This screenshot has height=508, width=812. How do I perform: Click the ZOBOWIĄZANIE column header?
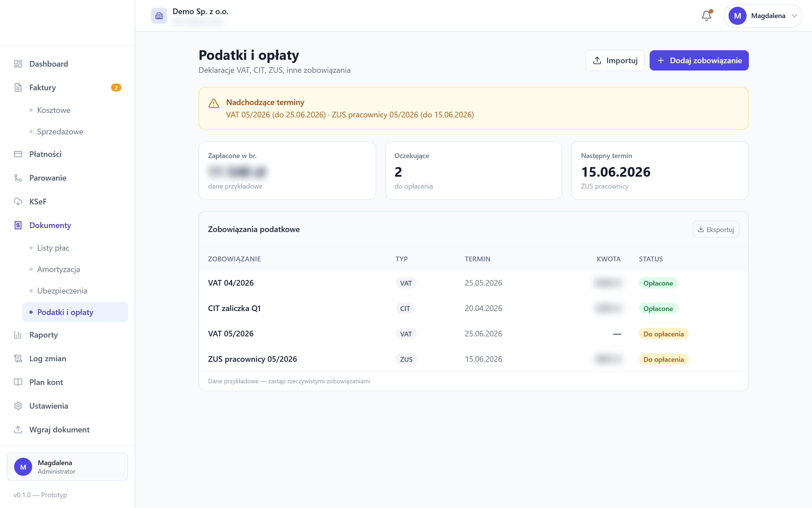[x=234, y=259]
